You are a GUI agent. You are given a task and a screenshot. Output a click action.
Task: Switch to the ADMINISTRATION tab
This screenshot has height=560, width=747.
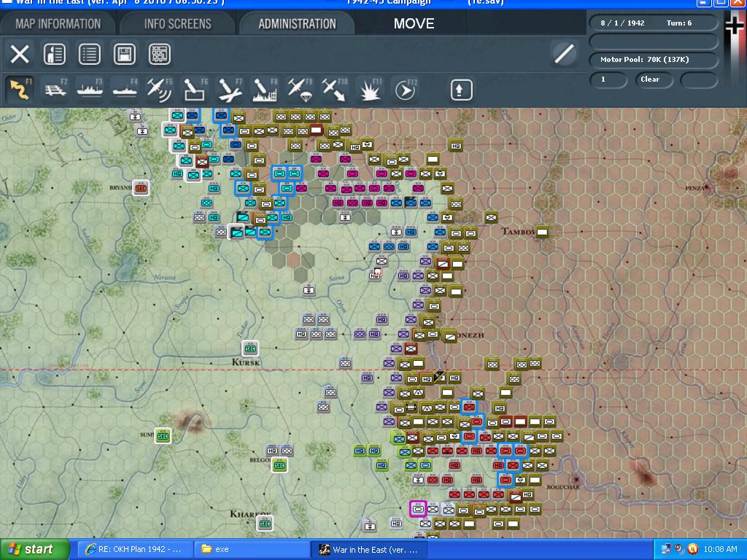(x=297, y=23)
